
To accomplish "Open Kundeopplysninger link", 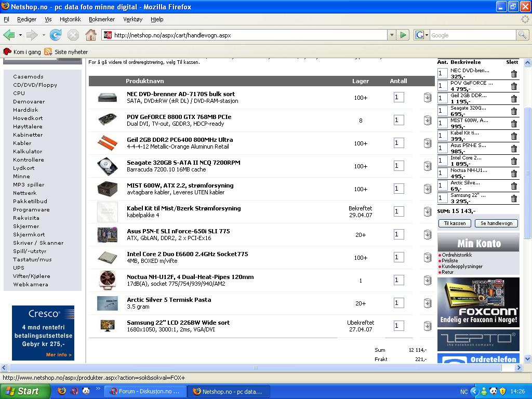I will click(462, 267).
